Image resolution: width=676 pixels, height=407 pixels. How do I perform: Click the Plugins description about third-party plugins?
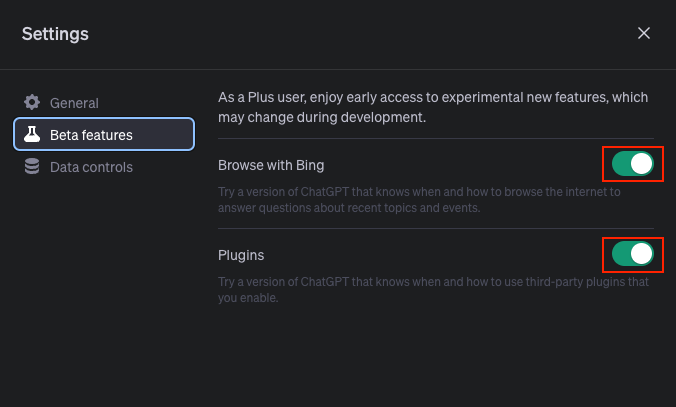(433, 290)
